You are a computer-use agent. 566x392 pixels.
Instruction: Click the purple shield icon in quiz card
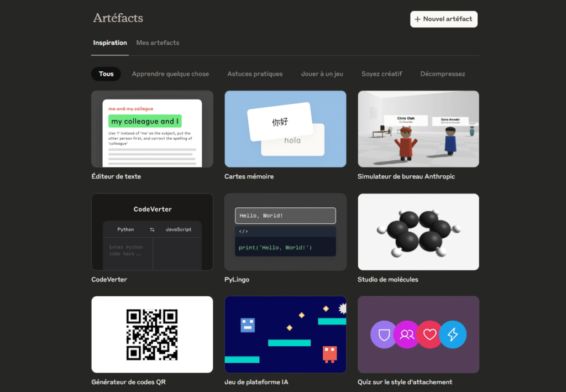pyautogui.click(x=384, y=334)
